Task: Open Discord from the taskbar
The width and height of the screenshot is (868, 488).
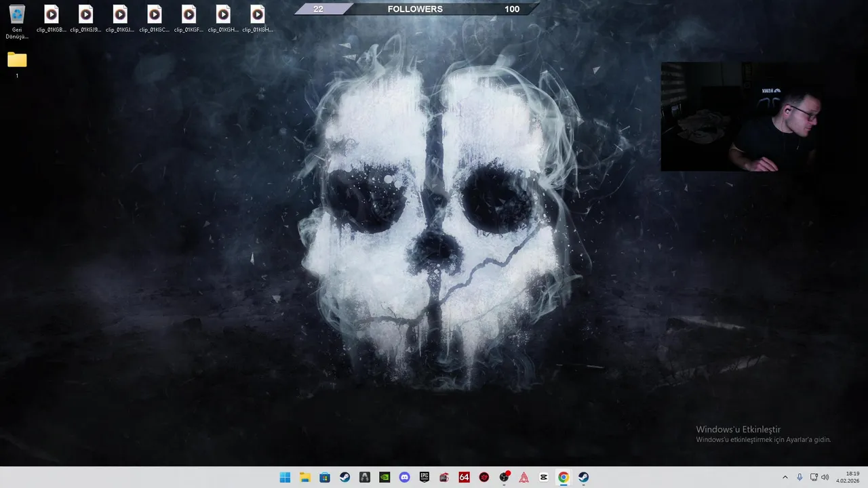Action: pyautogui.click(x=405, y=477)
